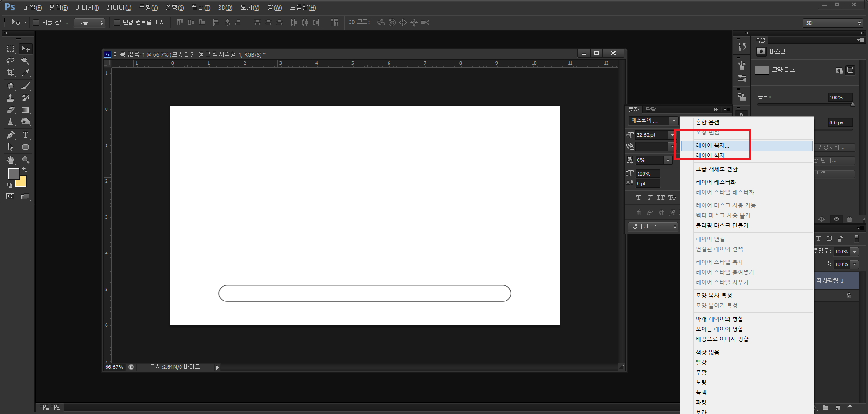Screen dimensions: 868x414
Task: Click the auto-align layers icon
Action: pyautogui.click(x=334, y=22)
